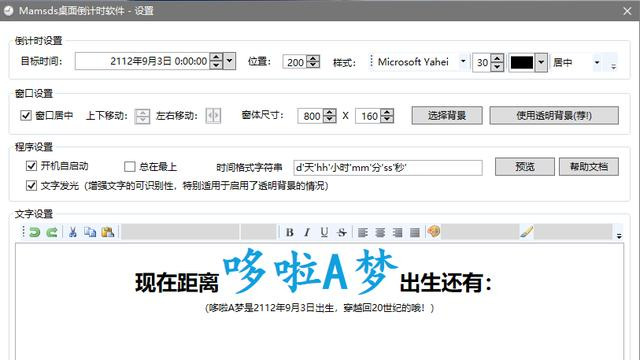Viewport: 640px width, 360px height.
Task: Click the 出生还有 text in editor
Action: (x=446, y=282)
